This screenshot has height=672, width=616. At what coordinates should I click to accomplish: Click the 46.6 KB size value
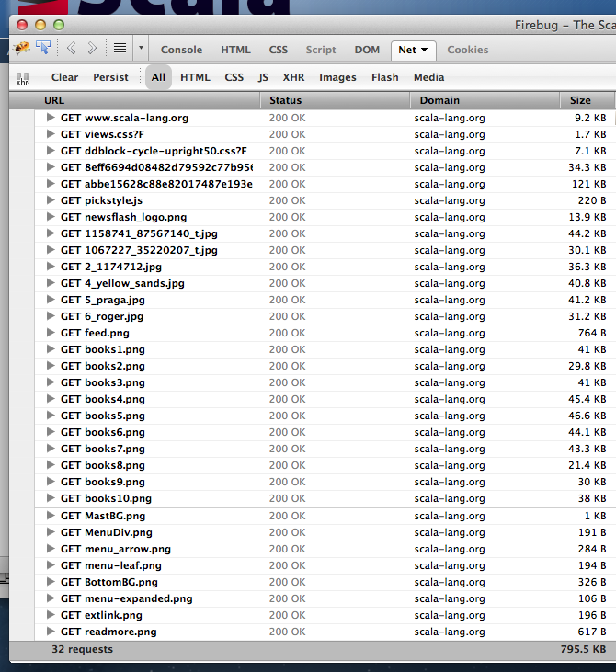click(587, 416)
